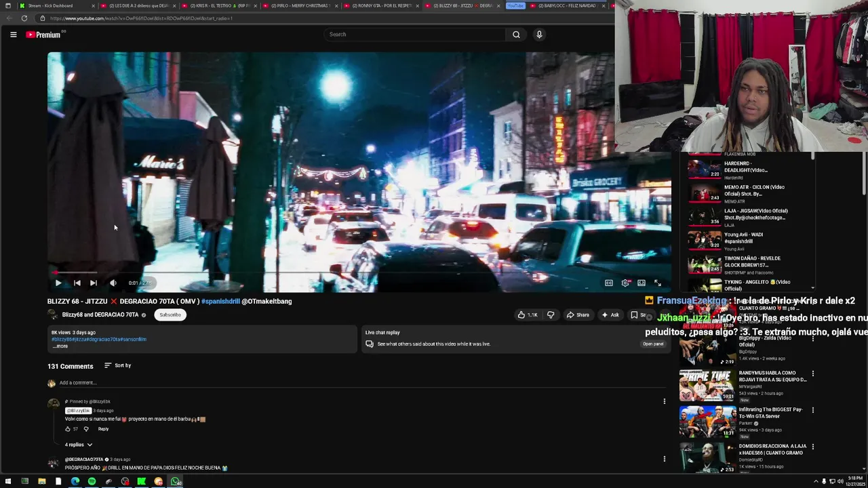Open options menu for the pinned comment
Screen dimensions: 868x488
pos(664,401)
